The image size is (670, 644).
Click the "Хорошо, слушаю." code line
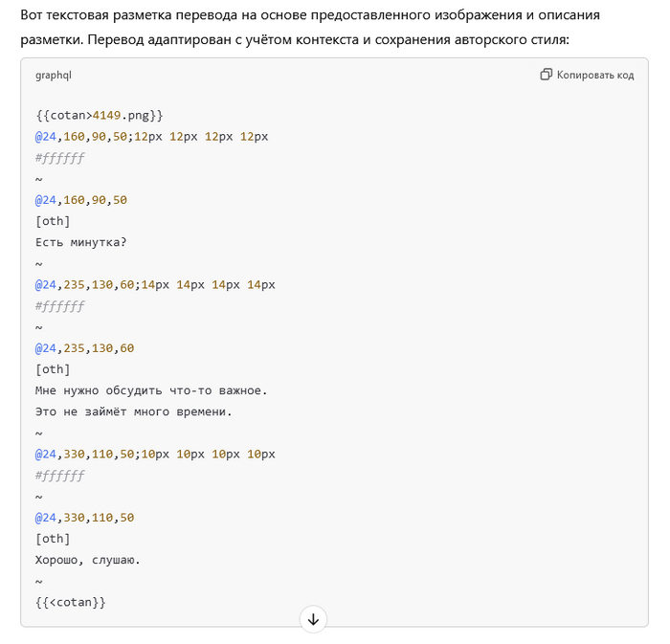tap(88, 560)
